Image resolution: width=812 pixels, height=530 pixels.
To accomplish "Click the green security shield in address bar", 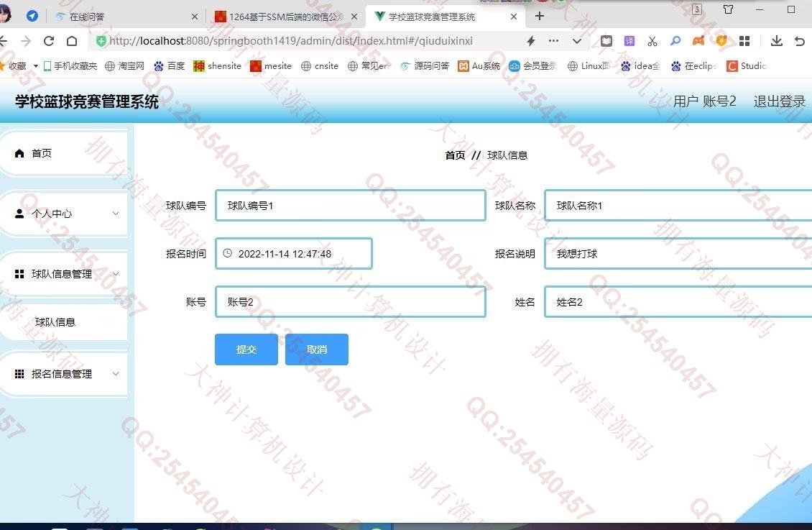I will [101, 41].
